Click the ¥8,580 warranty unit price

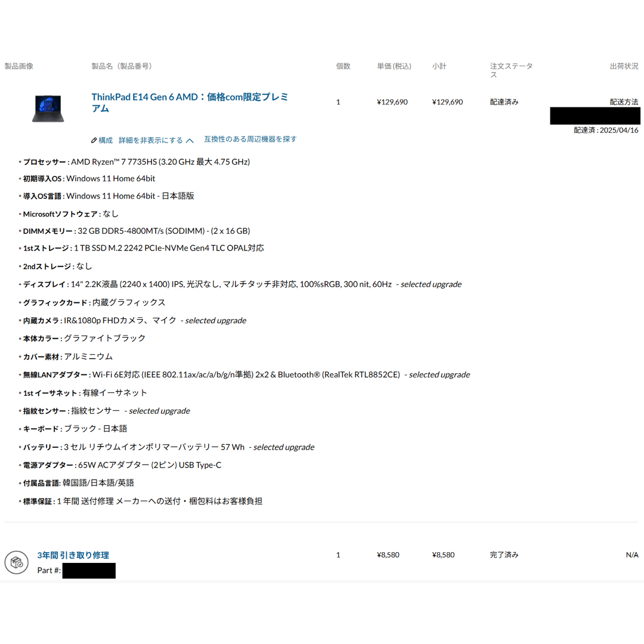tap(388, 555)
